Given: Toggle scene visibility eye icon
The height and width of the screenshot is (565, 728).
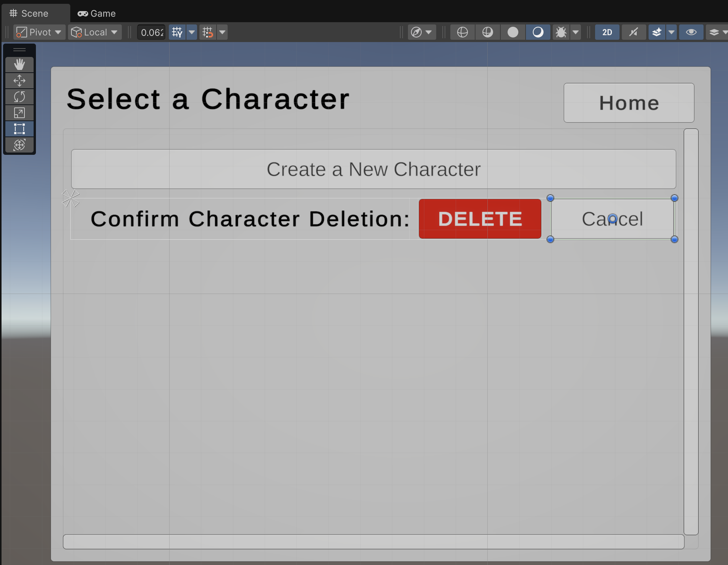Looking at the screenshot, I should coord(691,32).
